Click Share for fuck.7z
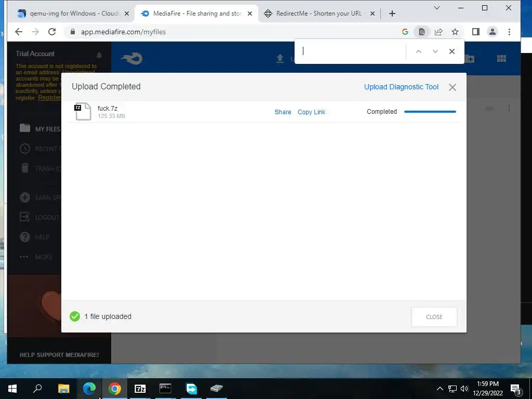 pos(283,112)
